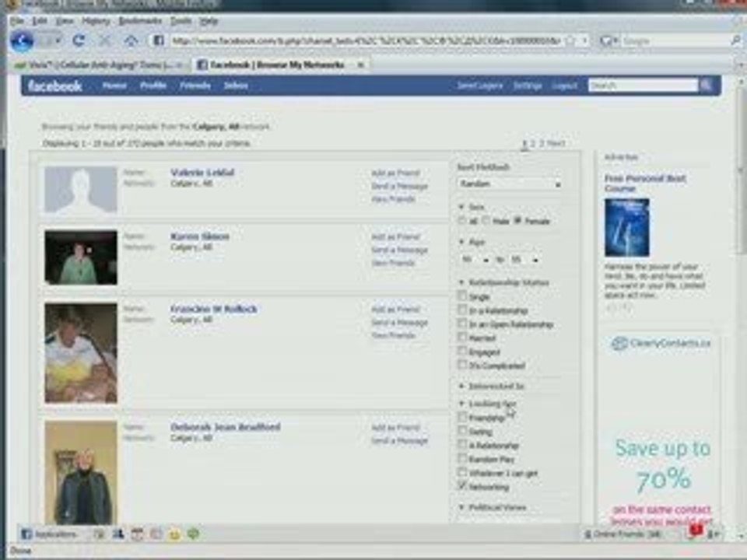Open the Edit menu
This screenshot has width=747, height=560.
tap(40, 21)
